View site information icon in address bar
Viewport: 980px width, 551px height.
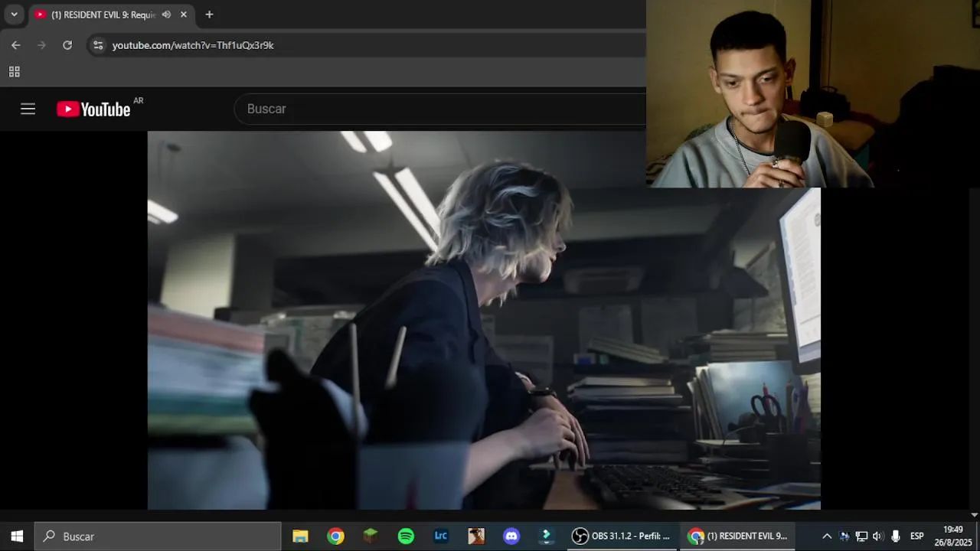pos(98,45)
